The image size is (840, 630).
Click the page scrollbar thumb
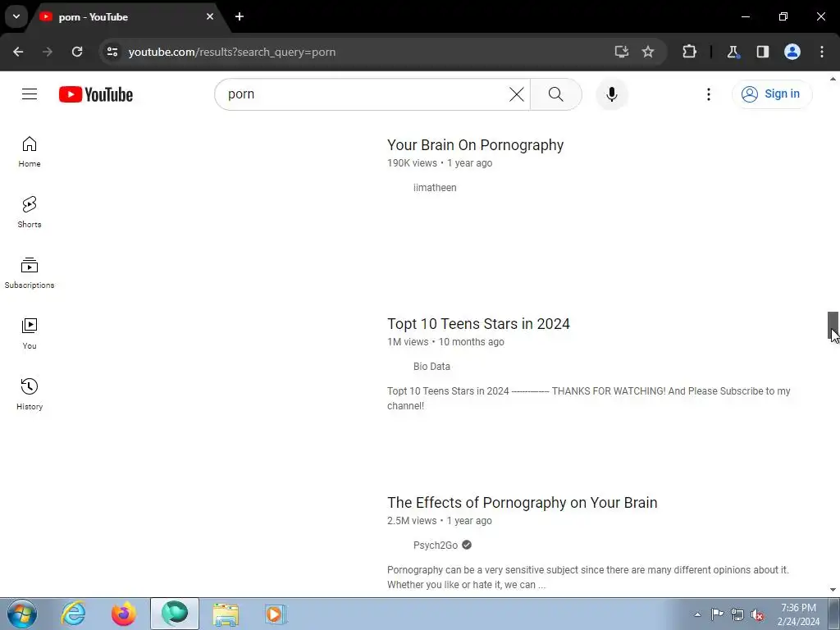coord(833,325)
